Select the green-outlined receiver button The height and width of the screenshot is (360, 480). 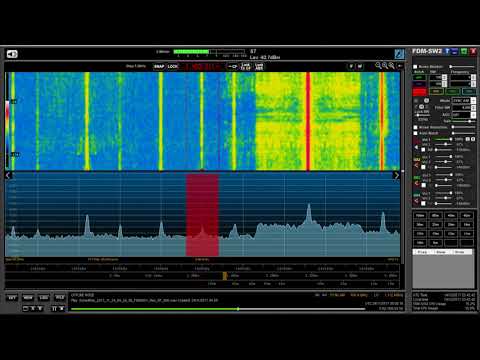(452, 91)
